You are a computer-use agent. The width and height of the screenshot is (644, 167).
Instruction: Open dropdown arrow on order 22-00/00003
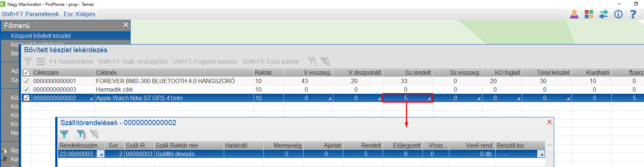pos(100,154)
